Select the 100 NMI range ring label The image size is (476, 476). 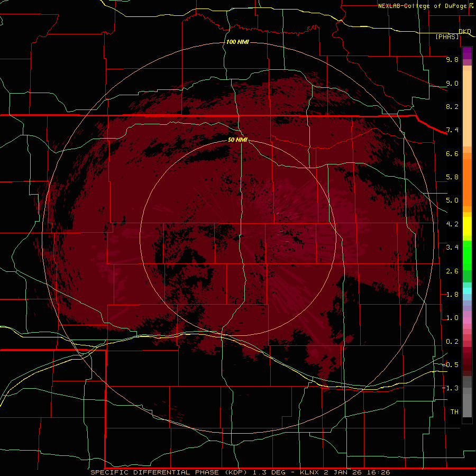coord(237,42)
